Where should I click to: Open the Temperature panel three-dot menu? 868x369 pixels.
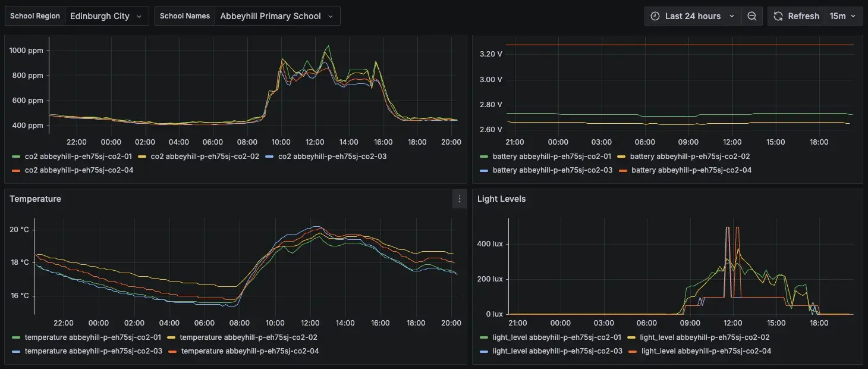coord(459,199)
